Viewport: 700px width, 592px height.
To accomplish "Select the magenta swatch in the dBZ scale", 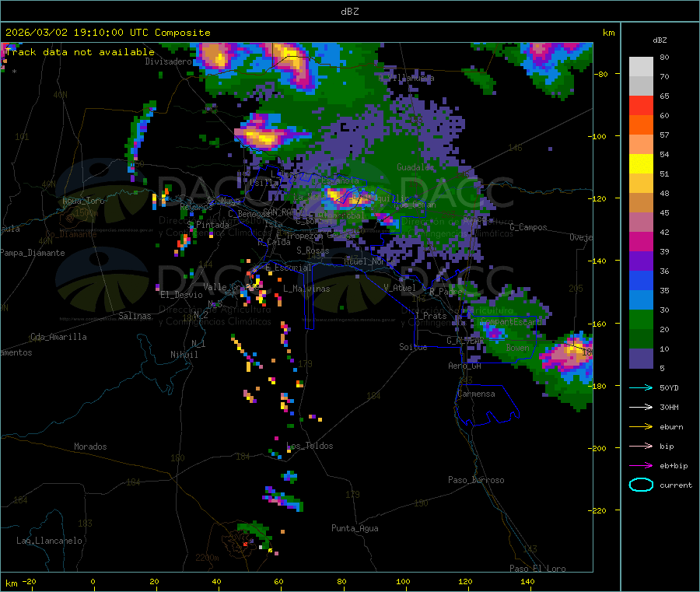I will [641, 241].
